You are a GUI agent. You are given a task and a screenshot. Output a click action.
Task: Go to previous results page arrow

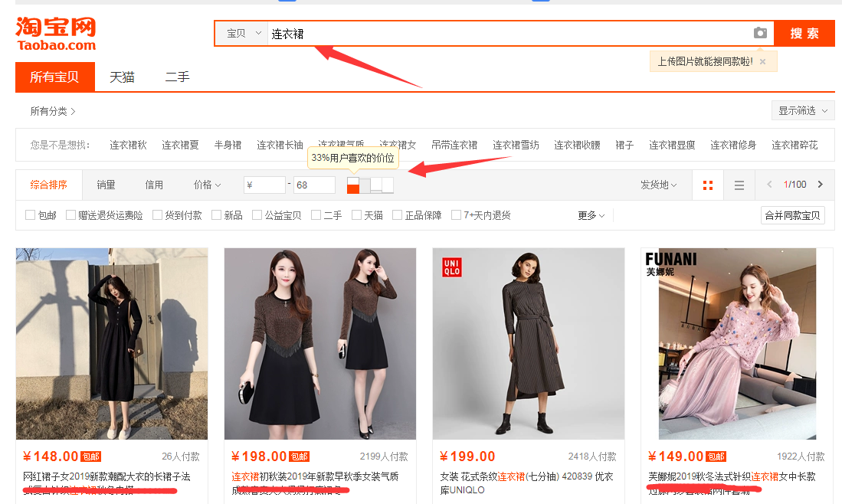(769, 185)
